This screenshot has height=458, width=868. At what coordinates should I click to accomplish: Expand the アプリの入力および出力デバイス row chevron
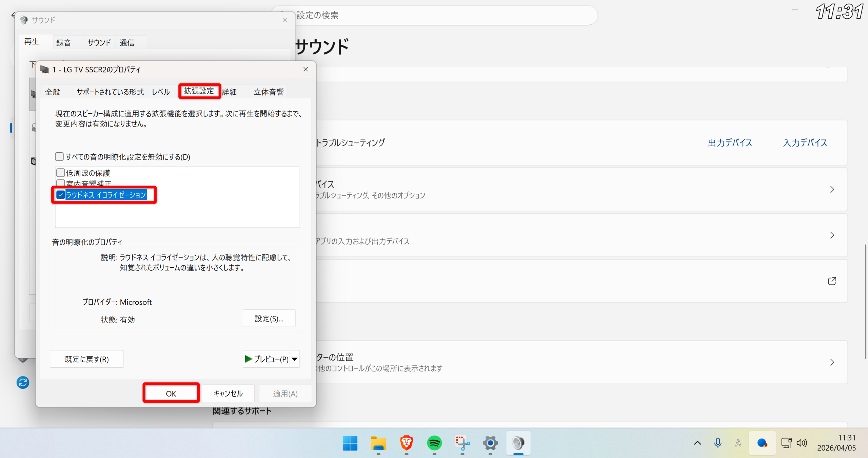pos(832,235)
